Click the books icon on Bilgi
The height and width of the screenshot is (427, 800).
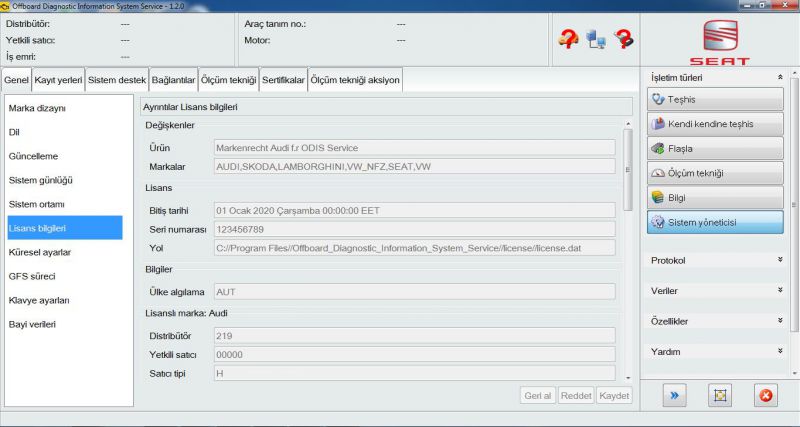[x=658, y=197]
